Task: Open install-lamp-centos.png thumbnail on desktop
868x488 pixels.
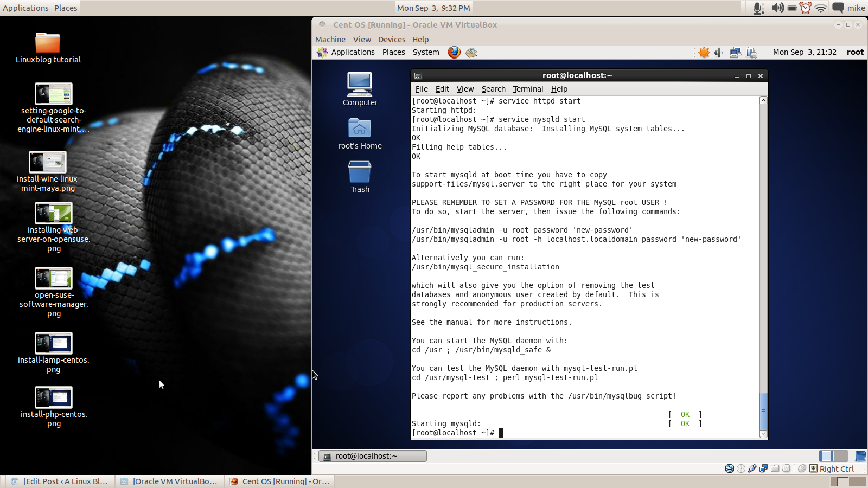Action: [53, 343]
